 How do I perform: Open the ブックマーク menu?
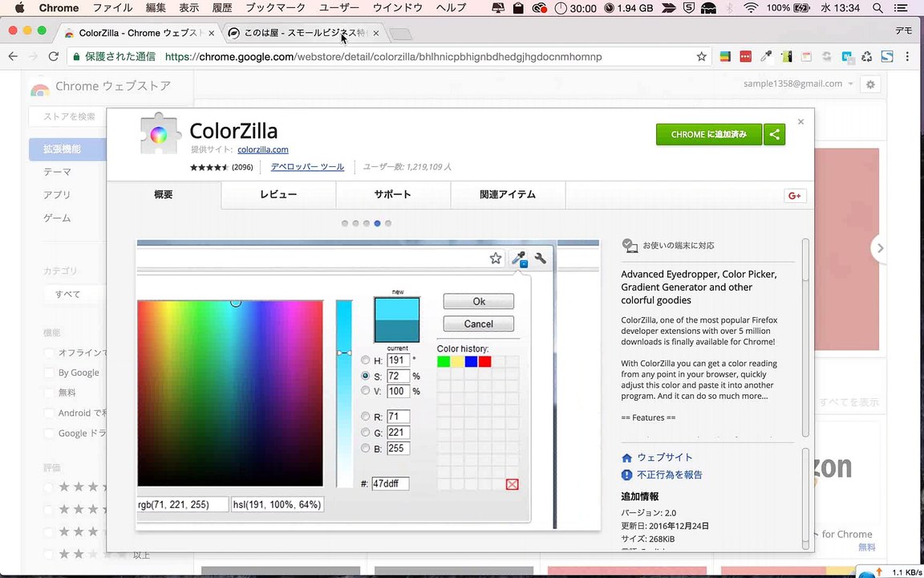coord(275,8)
